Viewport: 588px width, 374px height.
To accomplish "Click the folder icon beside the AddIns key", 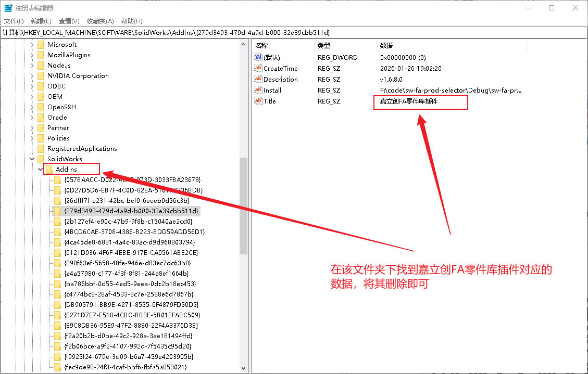I will (49, 169).
